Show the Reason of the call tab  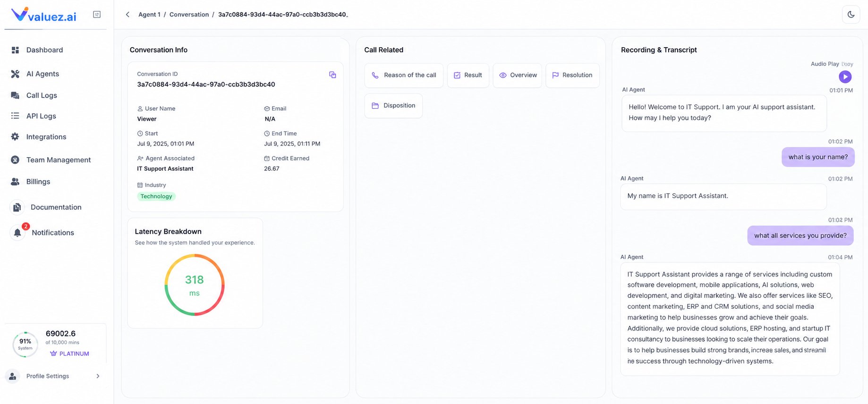pos(404,76)
